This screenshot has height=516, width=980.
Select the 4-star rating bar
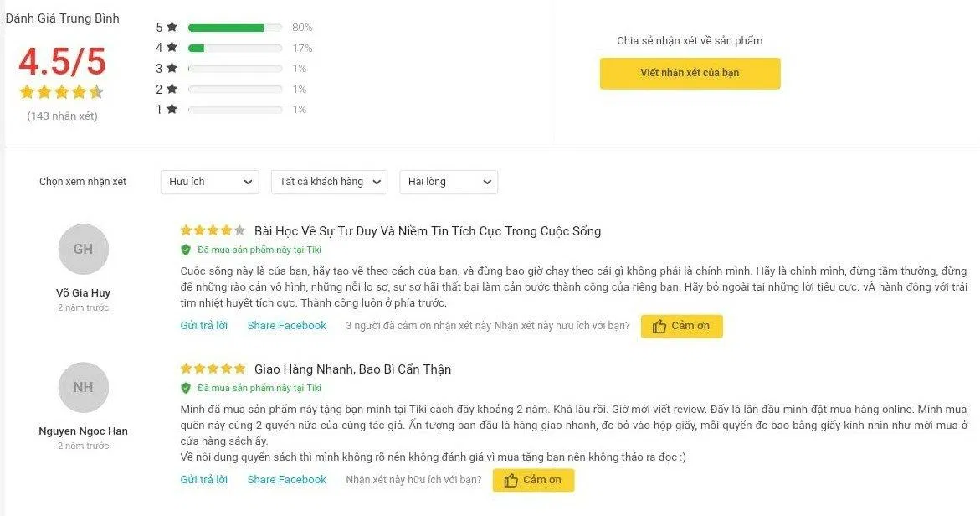[235, 48]
